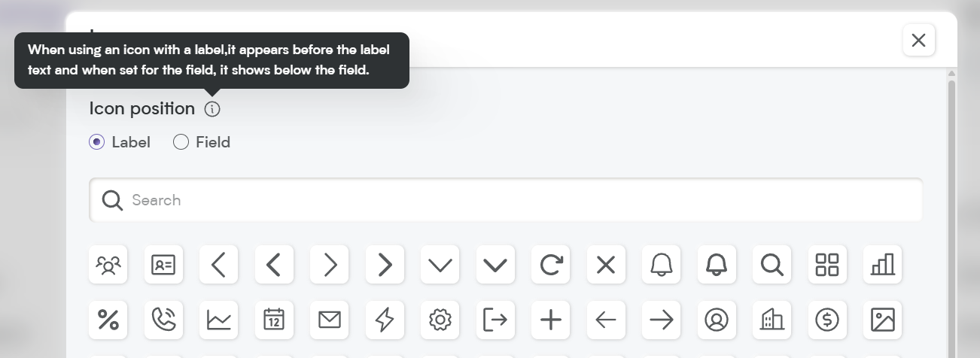Pick the envelope mail icon
This screenshot has height=358, width=980.
point(330,320)
